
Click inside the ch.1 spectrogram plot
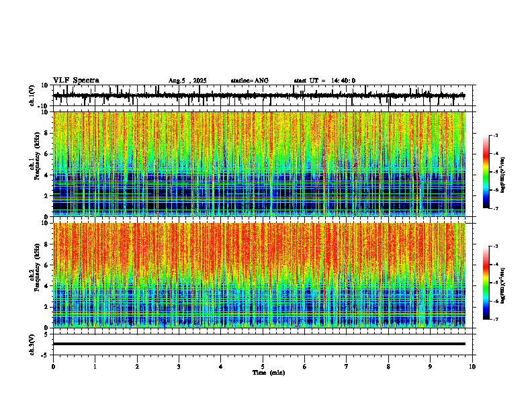coord(259,164)
